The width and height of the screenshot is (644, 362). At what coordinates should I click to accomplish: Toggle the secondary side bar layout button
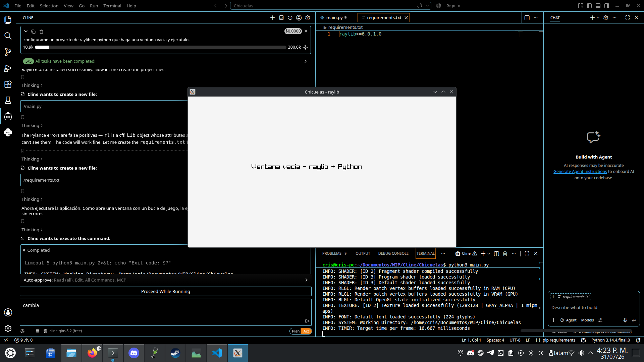tap(607, 6)
